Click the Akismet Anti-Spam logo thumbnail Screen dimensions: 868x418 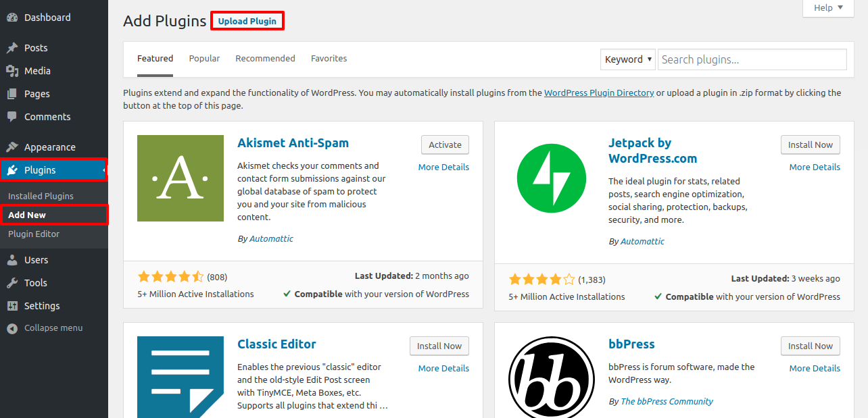pyautogui.click(x=180, y=178)
